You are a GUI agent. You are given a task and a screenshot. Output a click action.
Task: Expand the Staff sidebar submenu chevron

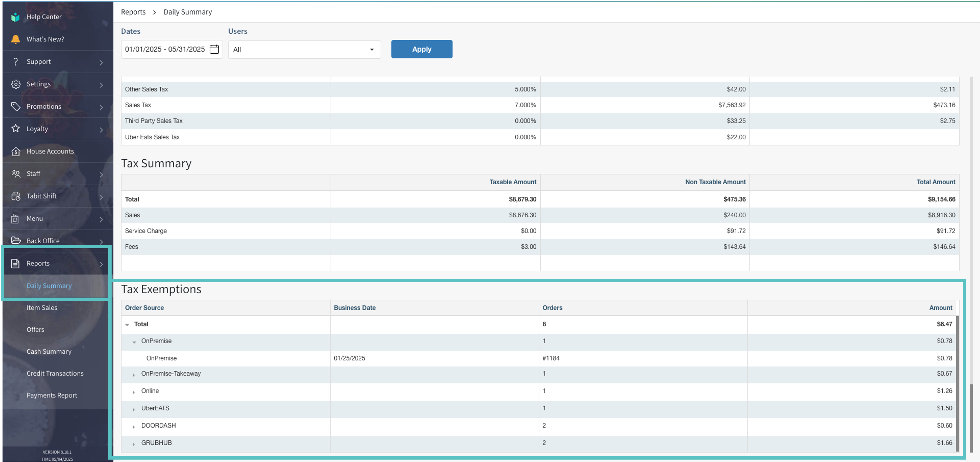pyautogui.click(x=101, y=175)
